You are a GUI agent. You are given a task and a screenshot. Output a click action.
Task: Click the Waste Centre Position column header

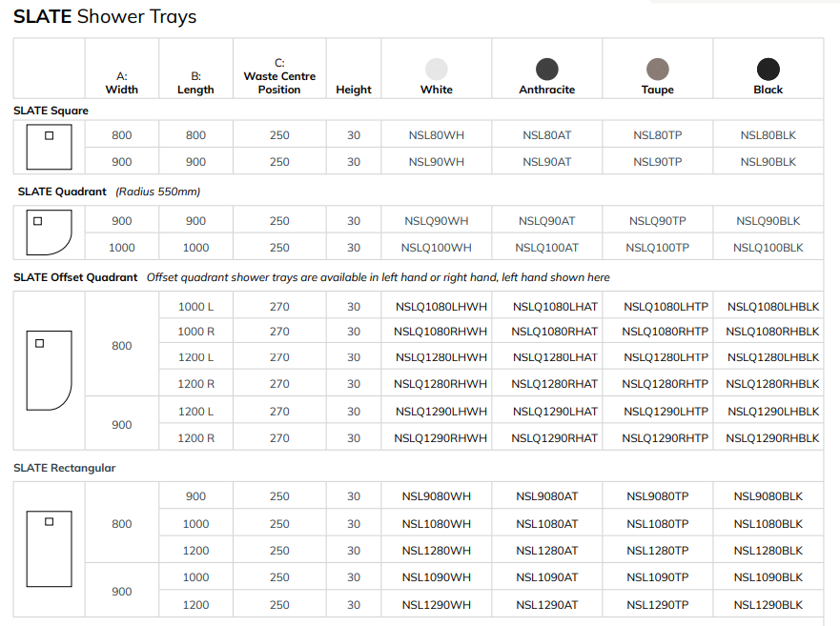pos(279,76)
